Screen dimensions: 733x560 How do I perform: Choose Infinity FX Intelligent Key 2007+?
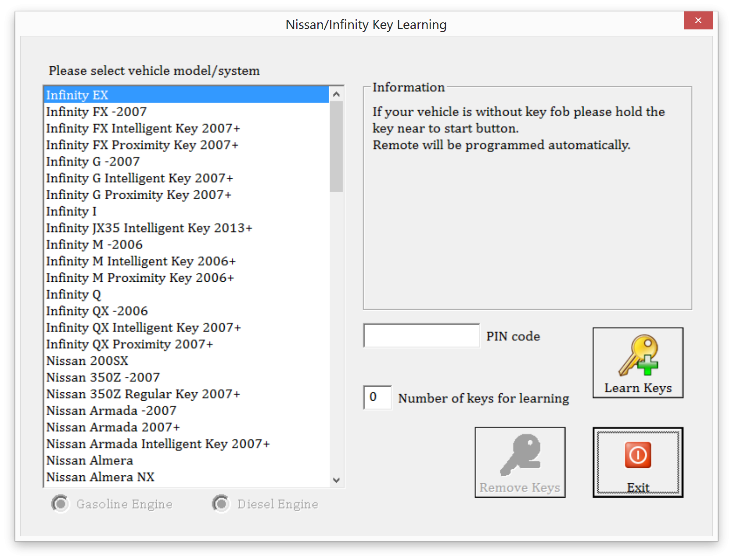pos(187,128)
